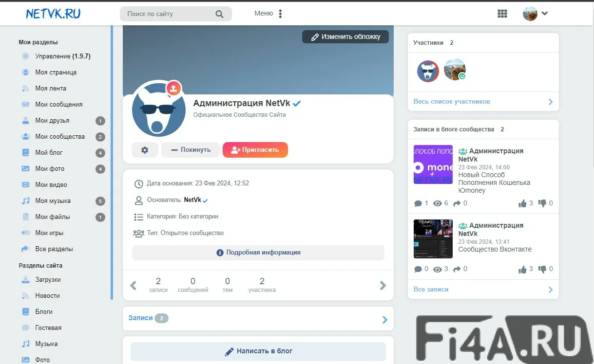Go to the NETVK.RU home logo
This screenshot has width=594, height=364.
tap(54, 14)
